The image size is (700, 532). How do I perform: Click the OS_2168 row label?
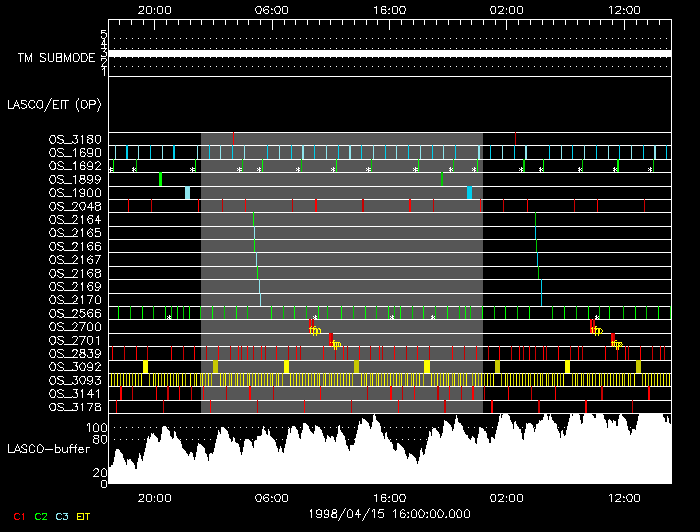pos(75,273)
